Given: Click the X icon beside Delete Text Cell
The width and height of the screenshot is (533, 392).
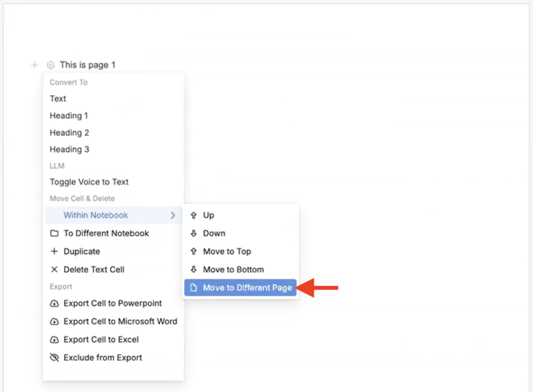Looking at the screenshot, I should [54, 270].
